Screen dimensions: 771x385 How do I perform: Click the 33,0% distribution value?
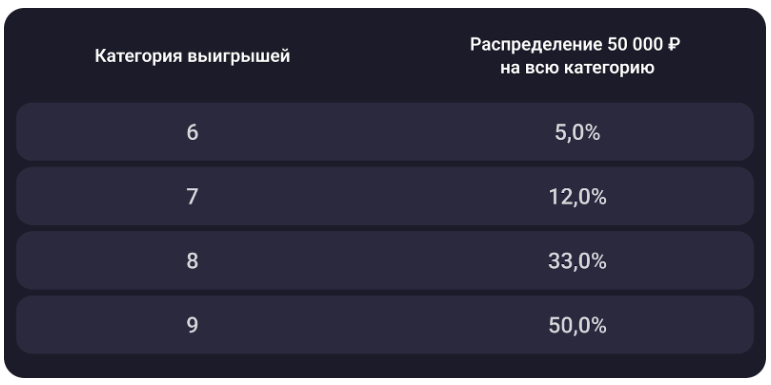click(577, 261)
